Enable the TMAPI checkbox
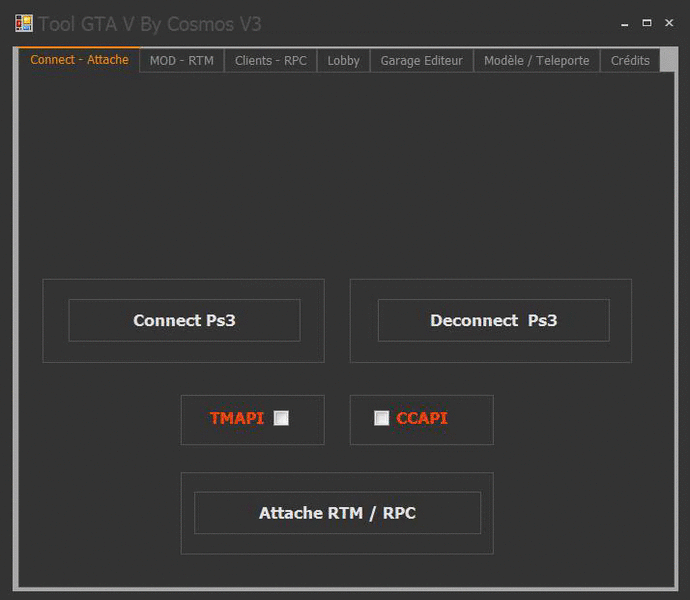Viewport: 690px width, 600px height. [281, 418]
